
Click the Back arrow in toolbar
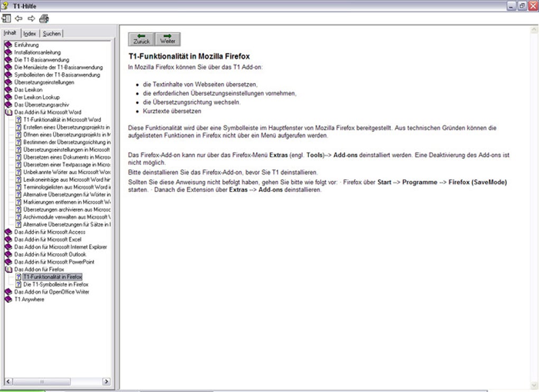pos(18,18)
